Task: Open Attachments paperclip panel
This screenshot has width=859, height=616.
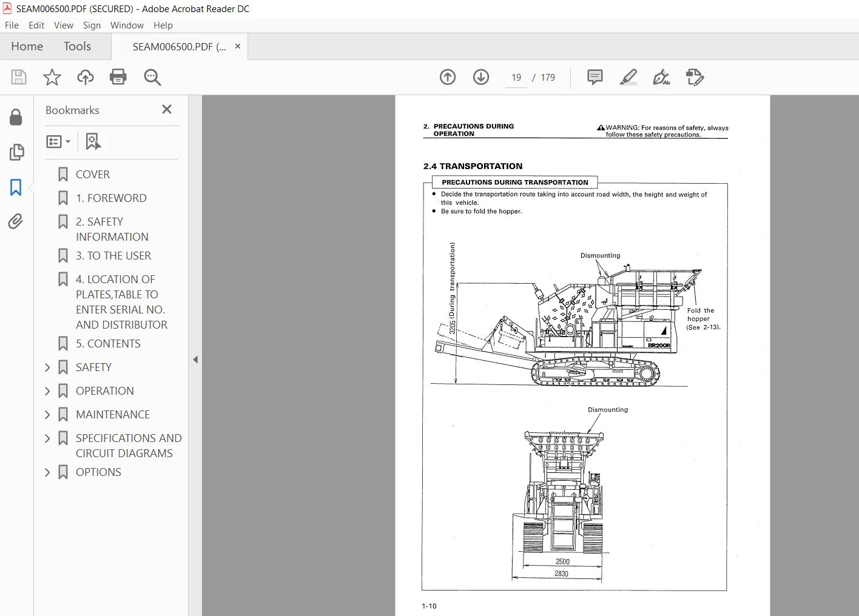Action: tap(16, 222)
